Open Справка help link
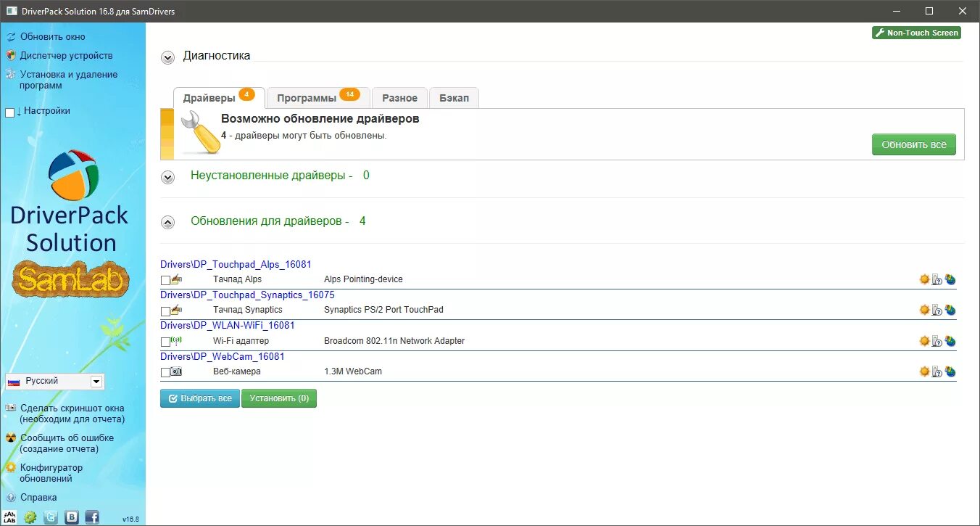This screenshot has height=526, width=980. point(38,498)
